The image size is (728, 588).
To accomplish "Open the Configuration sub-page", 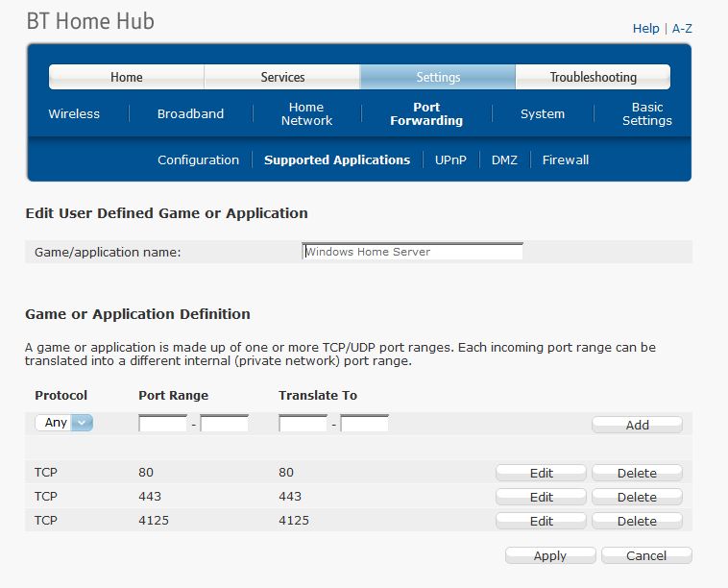I will pyautogui.click(x=198, y=159).
